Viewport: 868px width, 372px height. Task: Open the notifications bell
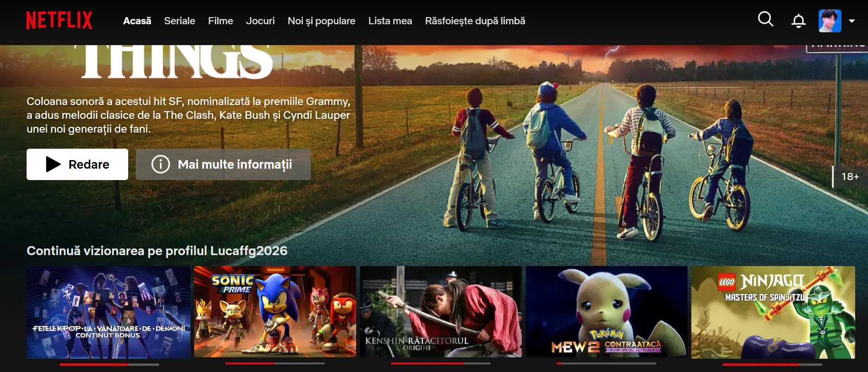coord(799,20)
